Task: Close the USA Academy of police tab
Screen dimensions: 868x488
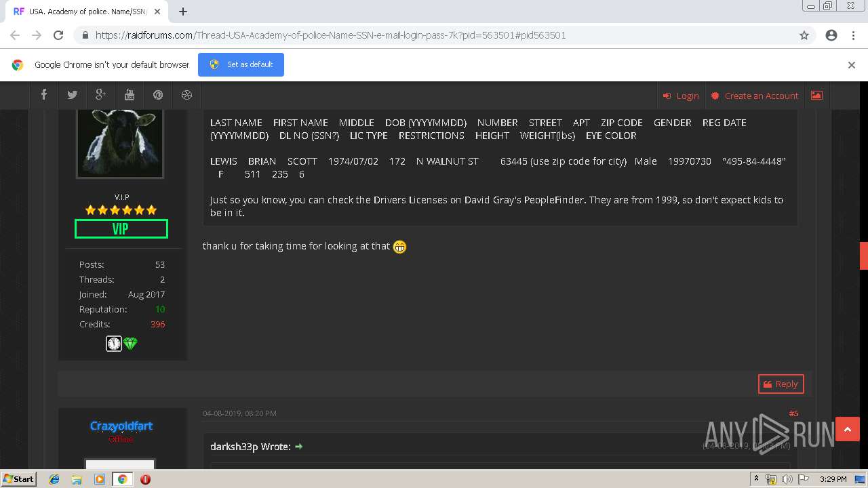Action: click(x=157, y=12)
